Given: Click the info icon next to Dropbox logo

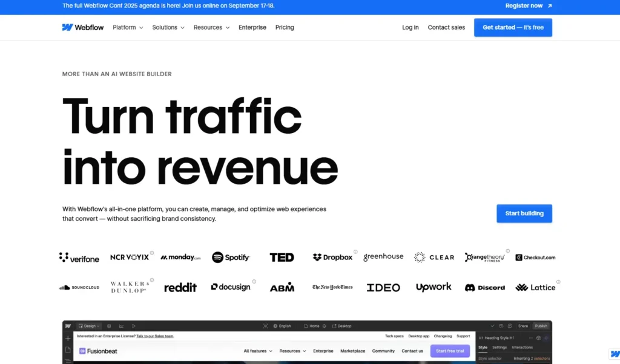Looking at the screenshot, I should tap(355, 252).
